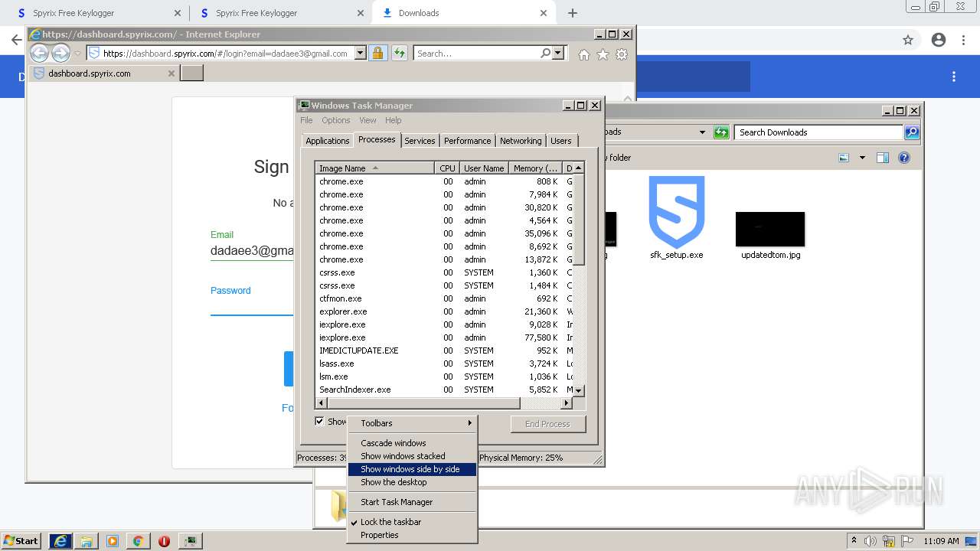Click the IE search magnifier icon

coord(545,53)
